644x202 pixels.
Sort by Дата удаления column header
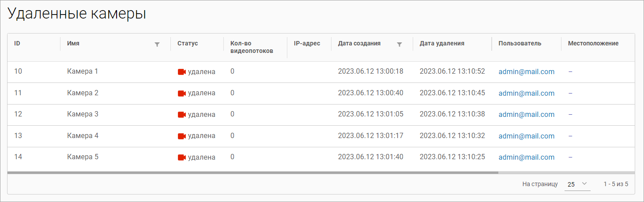pos(442,43)
